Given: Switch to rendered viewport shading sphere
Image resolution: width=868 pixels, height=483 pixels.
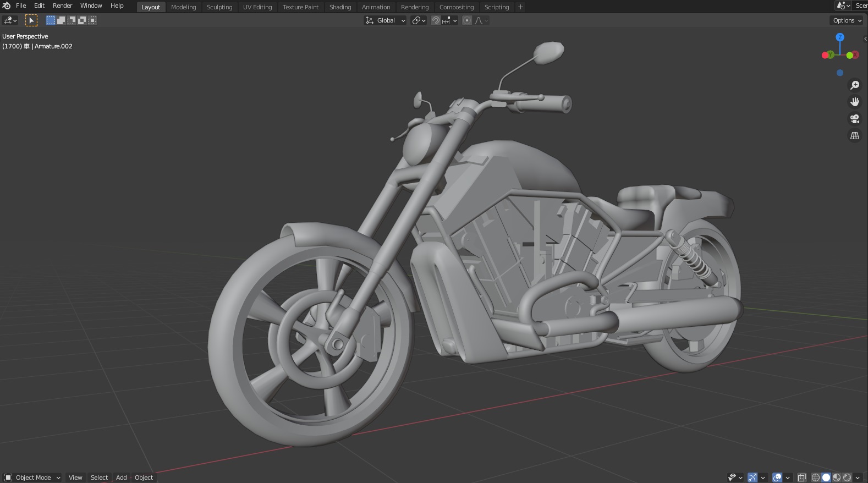Looking at the screenshot, I should (x=847, y=477).
